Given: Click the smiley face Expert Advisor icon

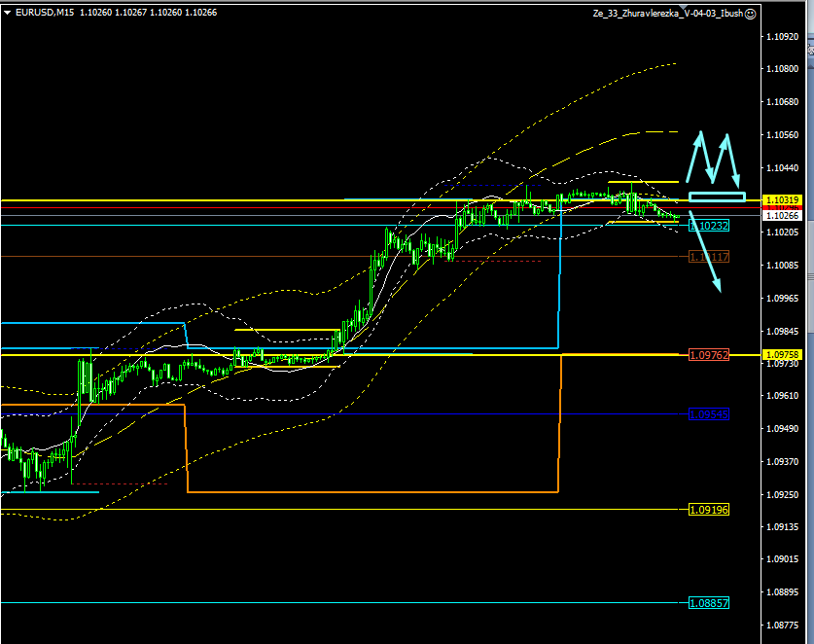Looking at the screenshot, I should point(750,14).
